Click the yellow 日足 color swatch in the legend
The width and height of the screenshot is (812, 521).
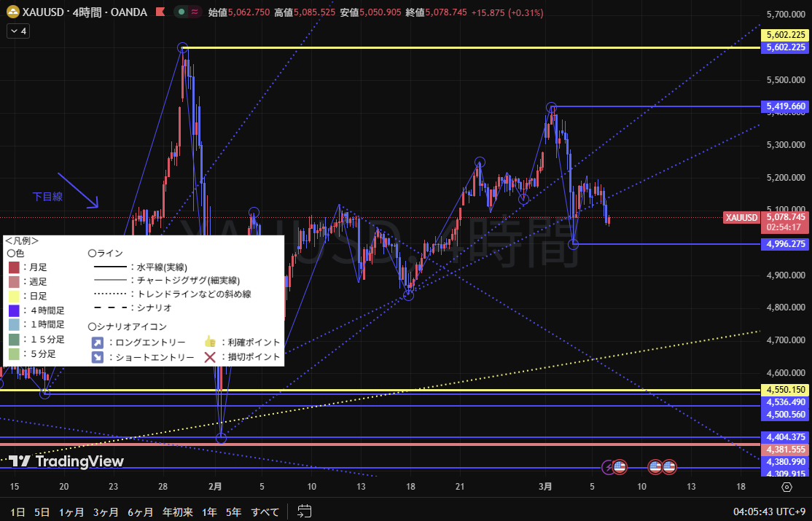click(x=14, y=296)
